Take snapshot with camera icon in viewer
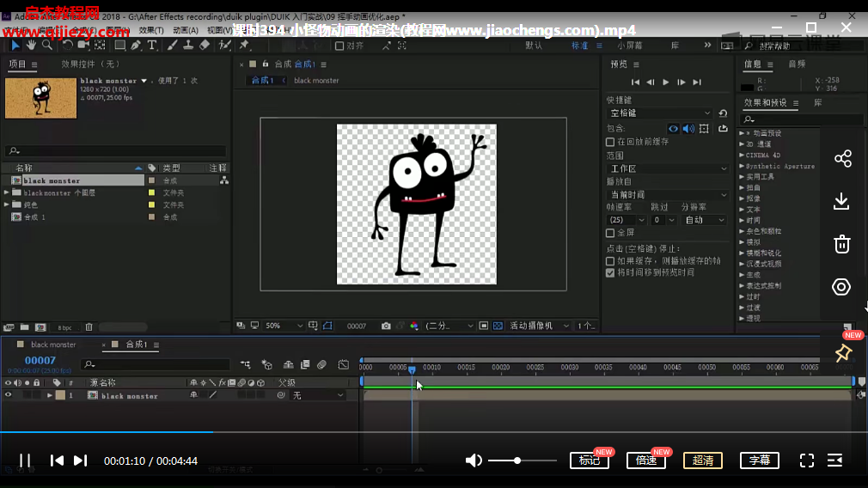Screen dimensions: 868x488 pyautogui.click(x=386, y=326)
